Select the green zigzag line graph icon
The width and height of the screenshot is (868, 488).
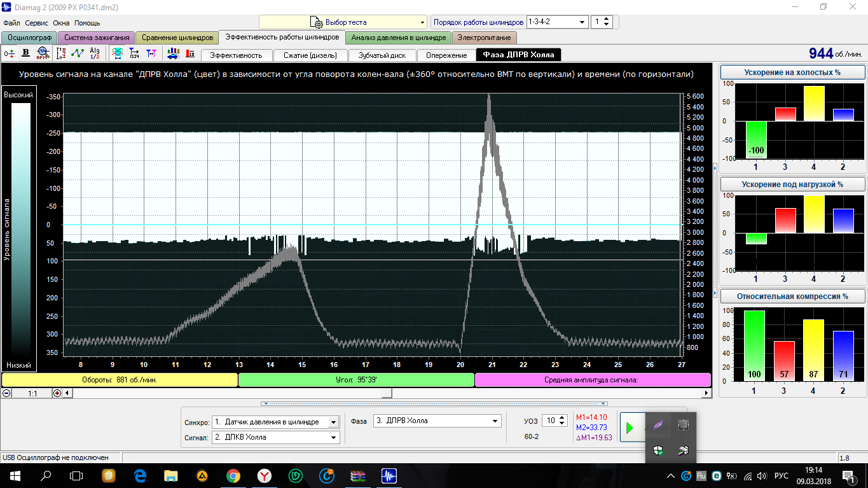[78, 53]
